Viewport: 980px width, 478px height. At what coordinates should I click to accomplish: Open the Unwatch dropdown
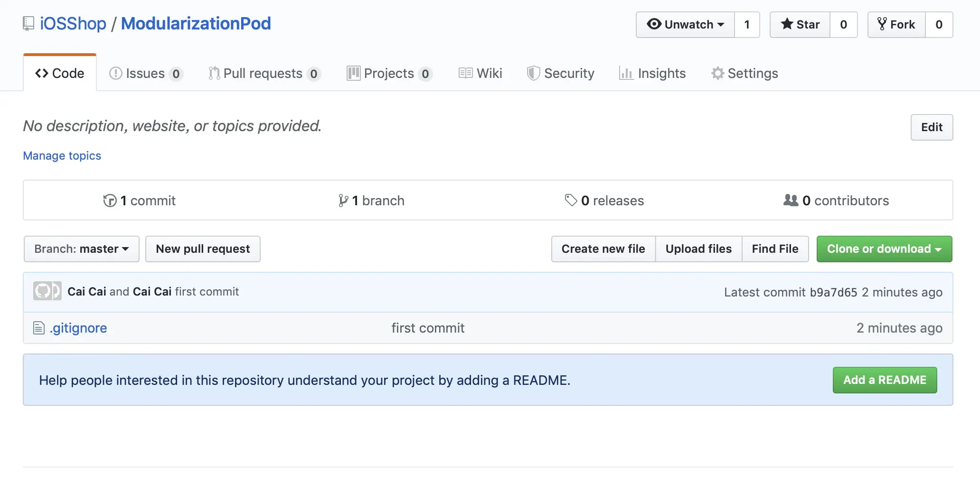685,25
